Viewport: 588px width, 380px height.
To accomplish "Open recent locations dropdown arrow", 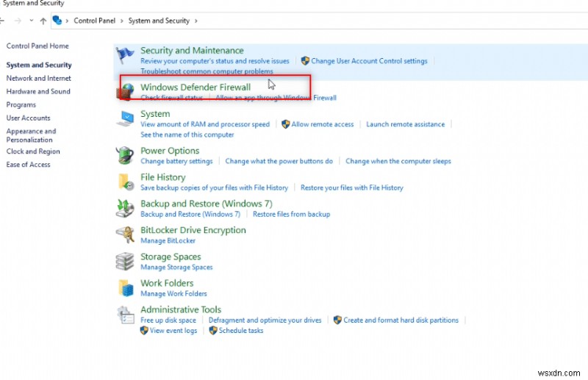I will click(30, 21).
